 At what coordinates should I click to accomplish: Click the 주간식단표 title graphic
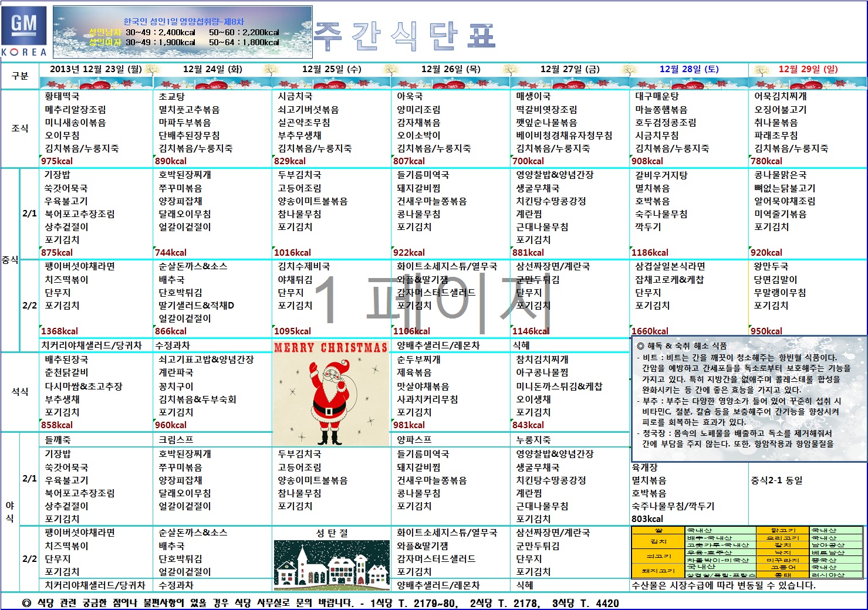405,36
